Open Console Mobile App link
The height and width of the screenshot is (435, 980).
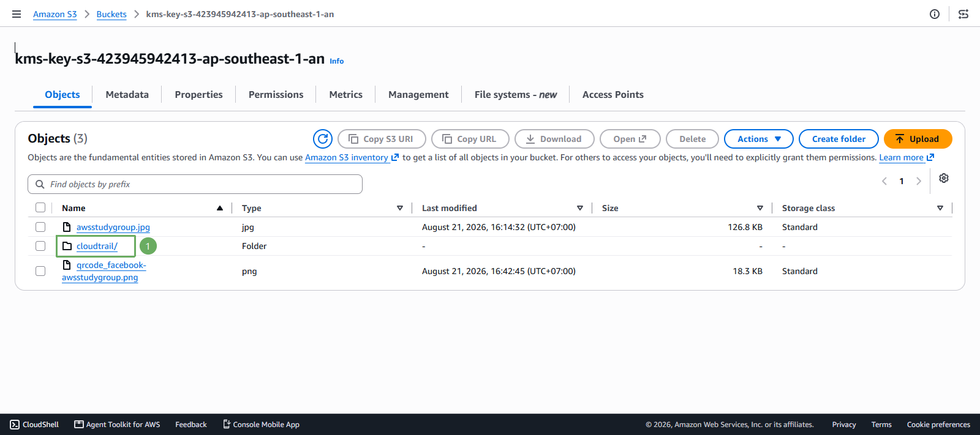[261, 425]
